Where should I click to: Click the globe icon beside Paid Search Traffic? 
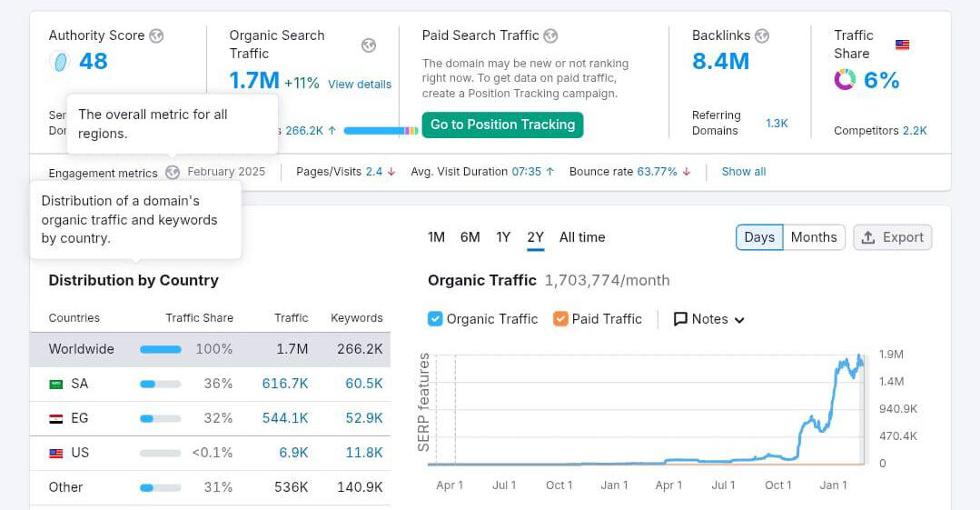point(550,36)
